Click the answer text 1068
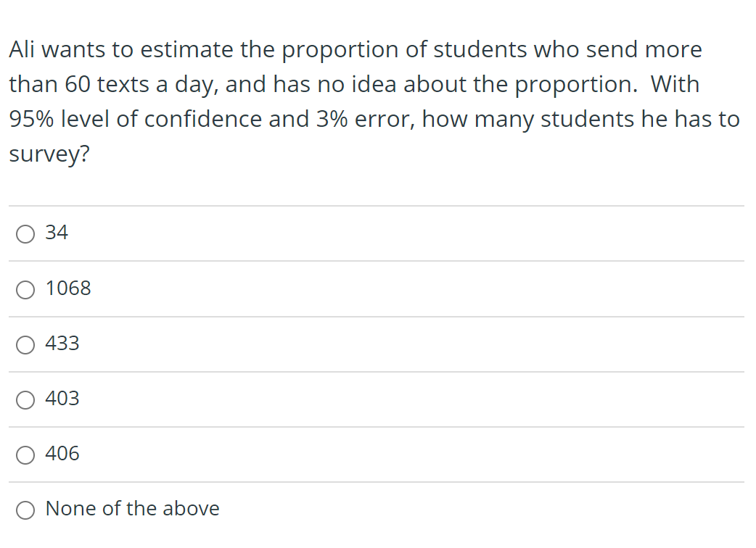This screenshot has width=756, height=548. coord(67,288)
